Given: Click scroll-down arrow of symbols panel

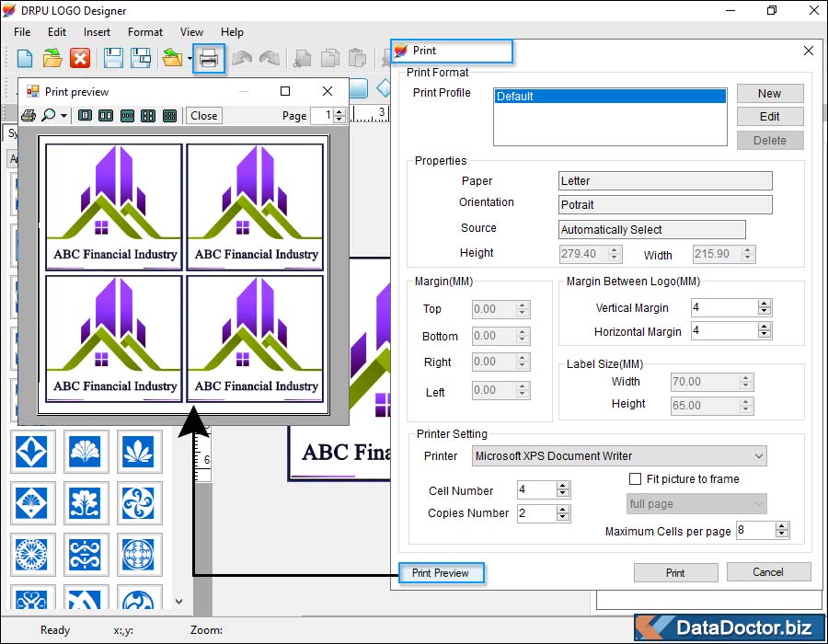Looking at the screenshot, I should [179, 602].
